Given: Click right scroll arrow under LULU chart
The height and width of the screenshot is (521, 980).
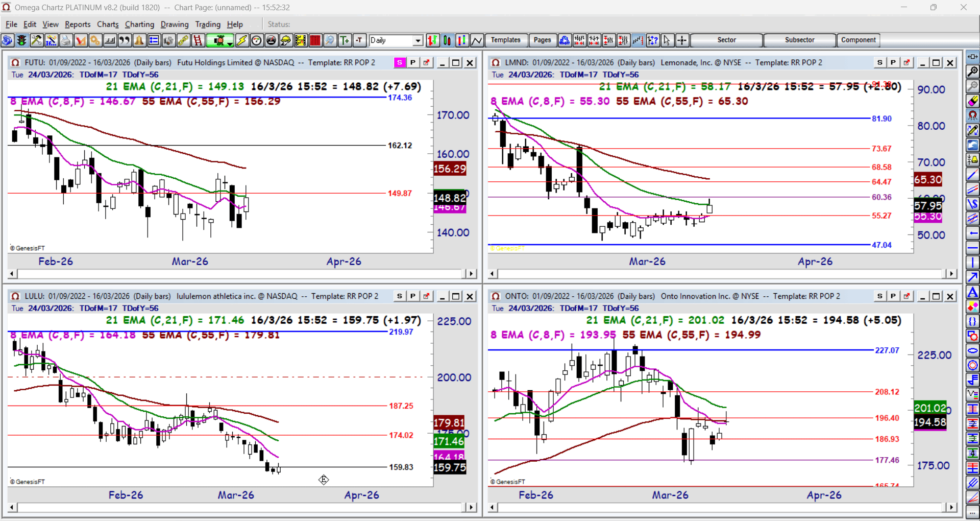Looking at the screenshot, I should click(x=471, y=507).
